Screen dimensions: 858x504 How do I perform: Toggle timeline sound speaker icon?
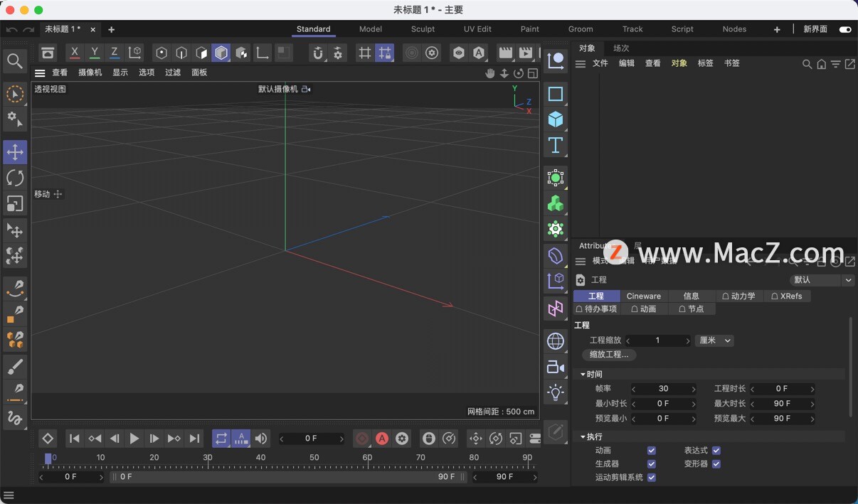(261, 439)
